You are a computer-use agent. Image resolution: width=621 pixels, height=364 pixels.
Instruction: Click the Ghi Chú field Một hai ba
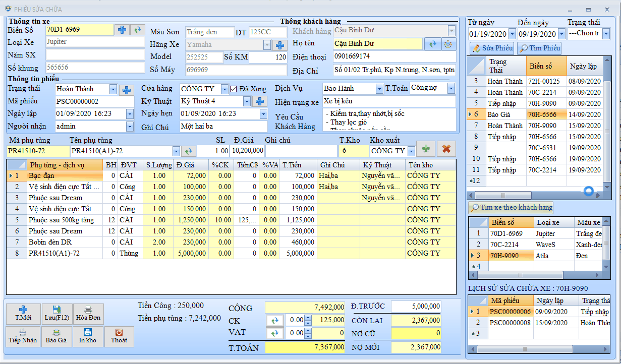(223, 127)
